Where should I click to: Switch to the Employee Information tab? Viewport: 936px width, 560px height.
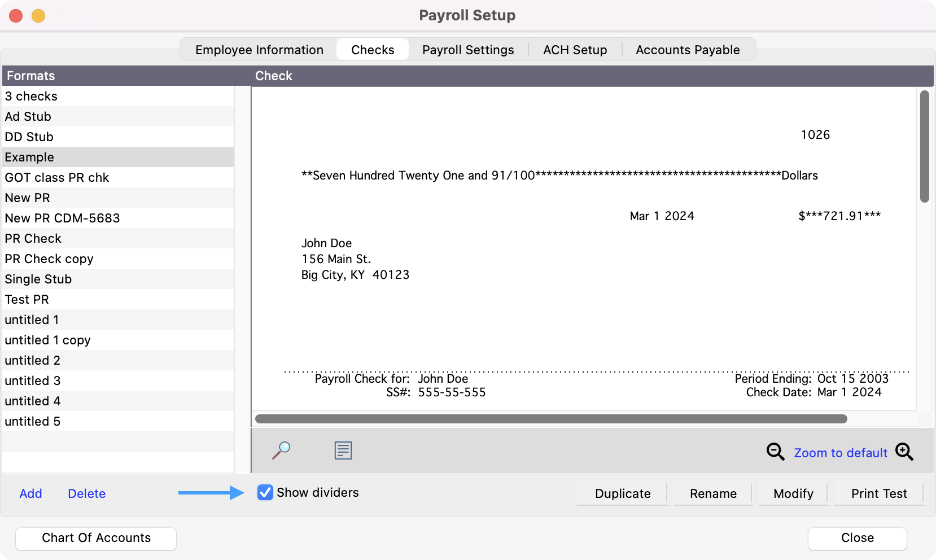click(x=259, y=50)
